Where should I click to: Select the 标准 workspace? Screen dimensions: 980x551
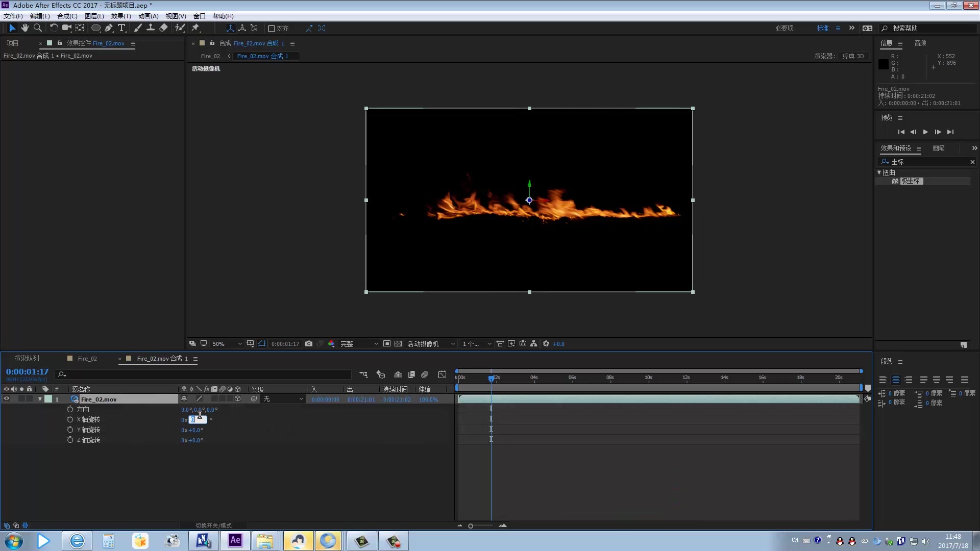[823, 28]
